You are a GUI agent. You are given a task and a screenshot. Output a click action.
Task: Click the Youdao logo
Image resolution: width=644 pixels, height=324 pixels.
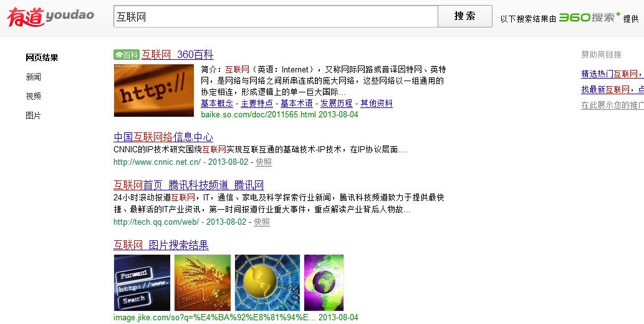pyautogui.click(x=50, y=17)
